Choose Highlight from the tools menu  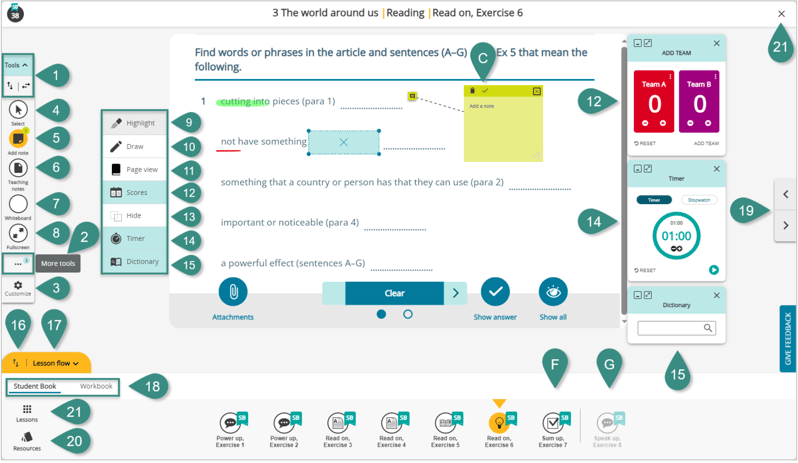[134, 123]
